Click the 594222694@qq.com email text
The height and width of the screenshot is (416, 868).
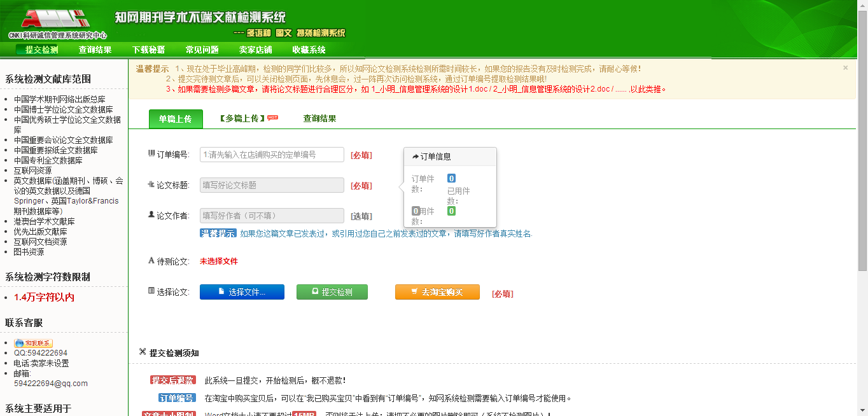tap(51, 384)
